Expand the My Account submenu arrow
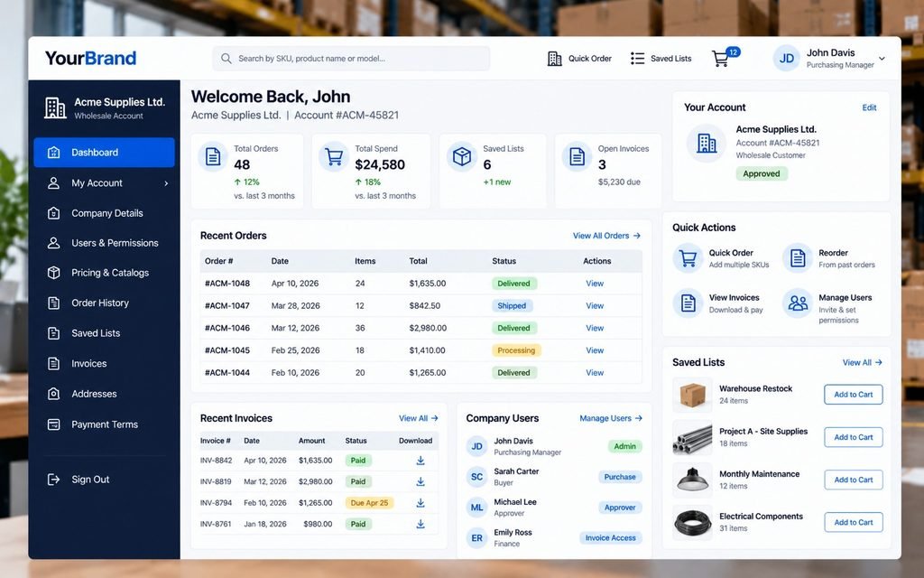The image size is (924, 578). point(166,183)
